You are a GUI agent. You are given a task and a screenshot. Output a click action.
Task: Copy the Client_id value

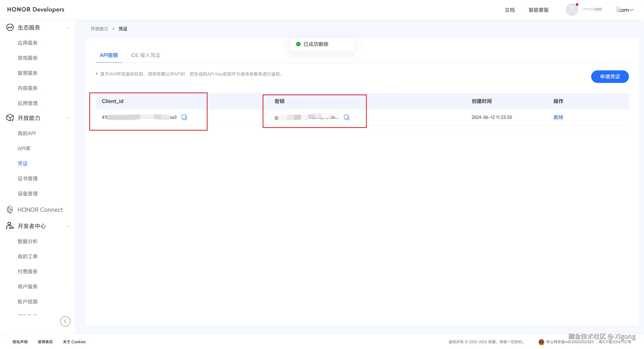pos(184,117)
